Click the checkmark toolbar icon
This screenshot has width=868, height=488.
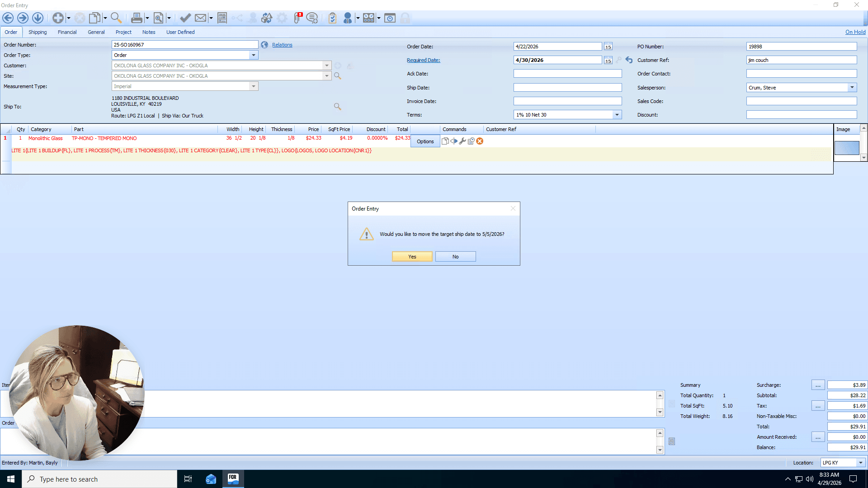185,18
